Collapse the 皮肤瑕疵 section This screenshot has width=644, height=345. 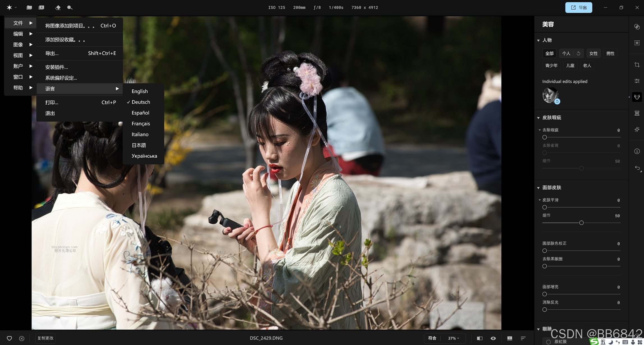pos(538,118)
